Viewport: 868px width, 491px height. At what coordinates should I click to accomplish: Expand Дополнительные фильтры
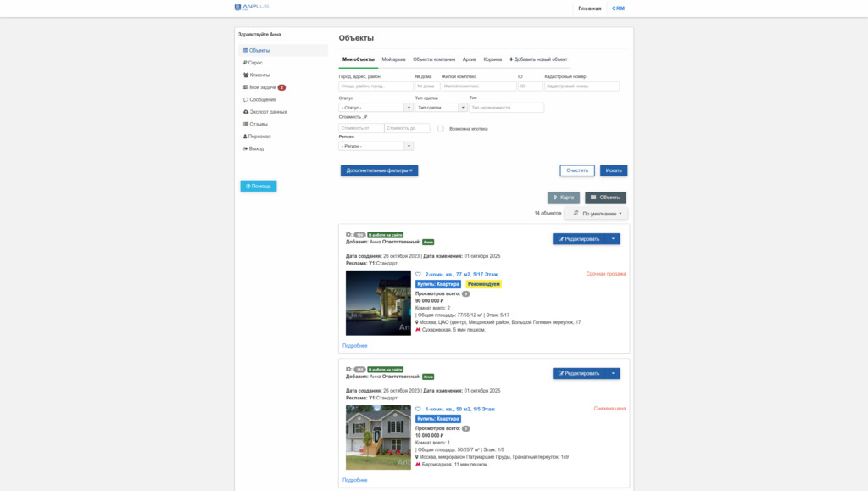click(x=379, y=170)
